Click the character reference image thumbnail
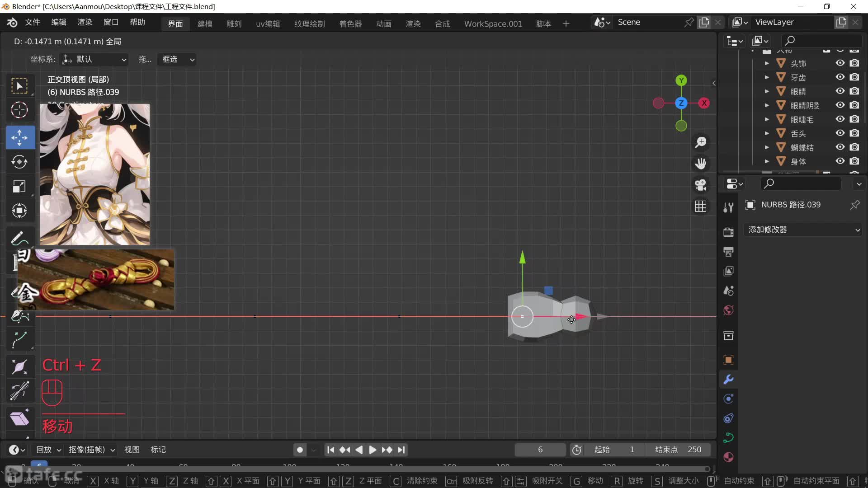The height and width of the screenshot is (488, 868). [x=94, y=174]
